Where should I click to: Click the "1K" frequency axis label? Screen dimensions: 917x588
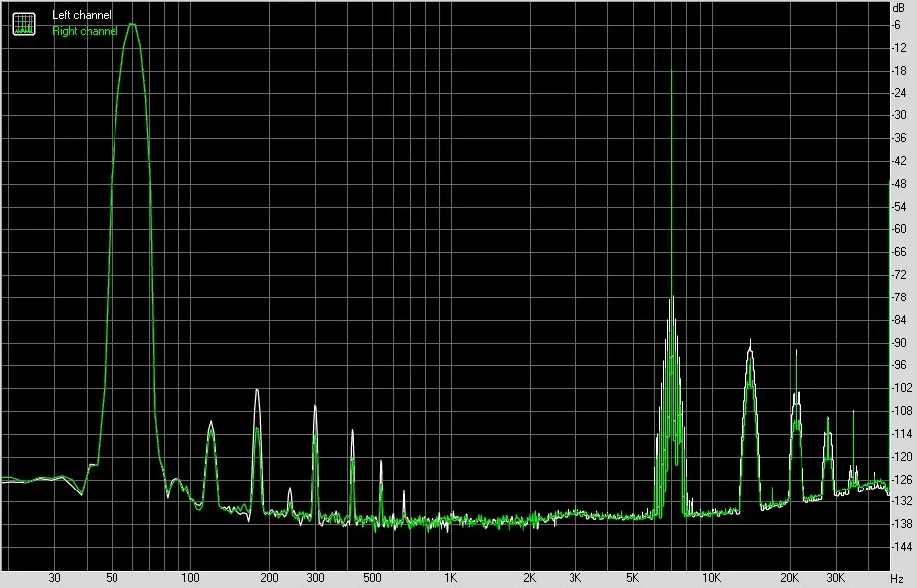450,578
